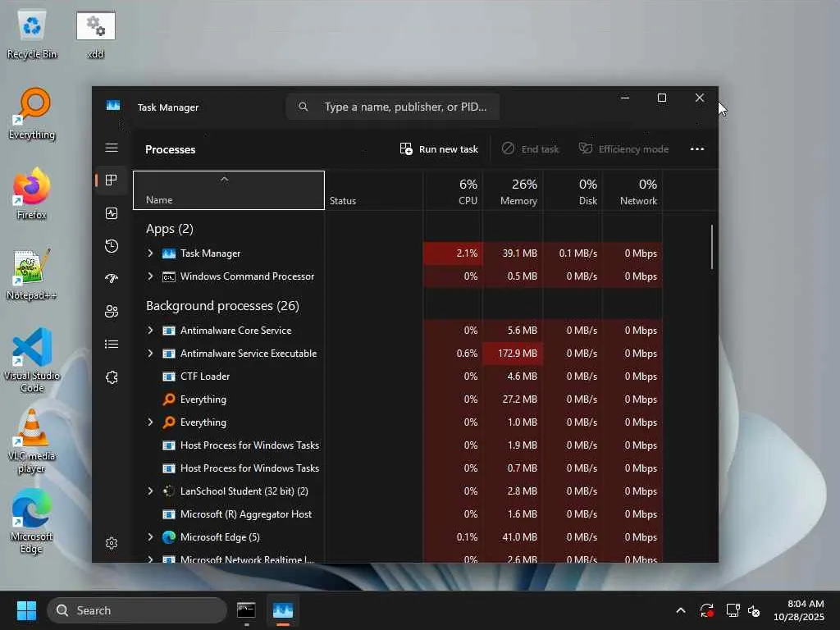Sort by the Status column header
Image resolution: width=840 pixels, height=630 pixels.
374,190
